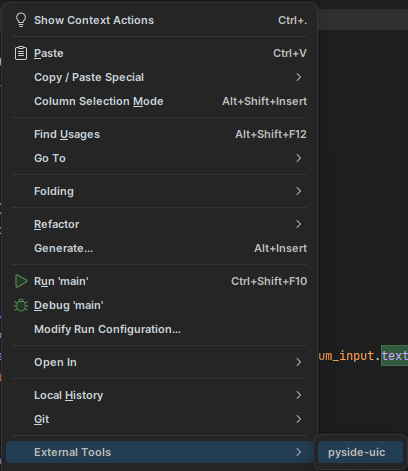Click the highlighted text in the editor
This screenshot has height=471, width=408.
click(x=395, y=356)
